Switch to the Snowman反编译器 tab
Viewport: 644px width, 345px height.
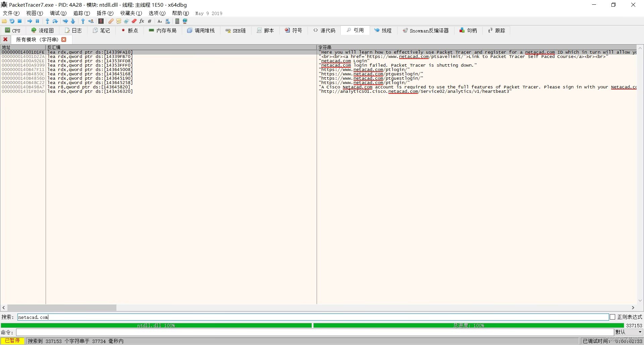426,30
